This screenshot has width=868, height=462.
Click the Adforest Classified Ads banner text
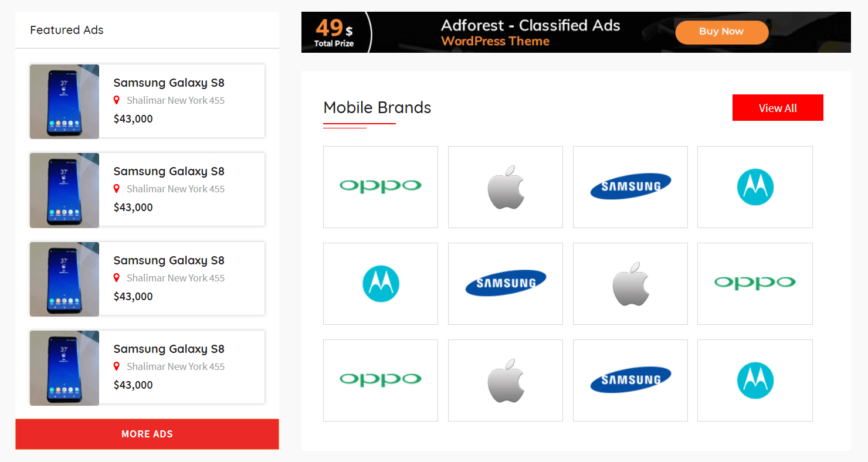[x=530, y=26]
